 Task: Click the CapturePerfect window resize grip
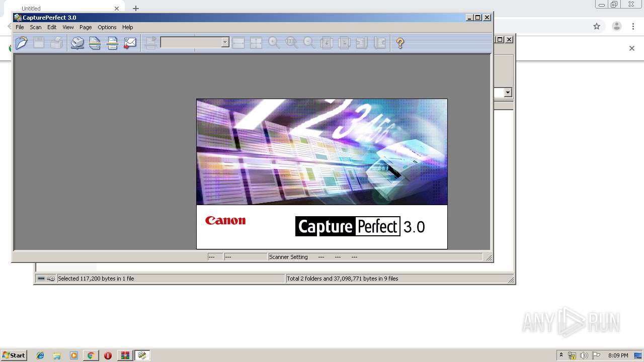point(488,257)
